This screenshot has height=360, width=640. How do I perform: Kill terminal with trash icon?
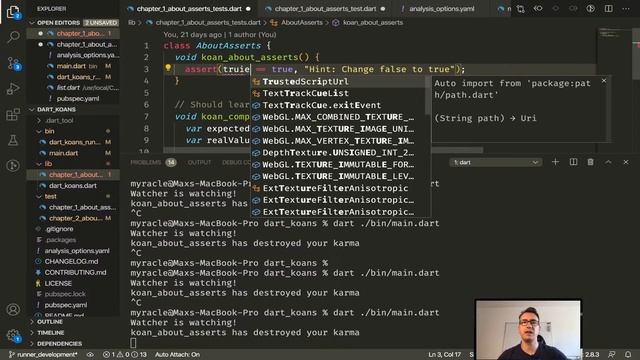pyautogui.click(x=590, y=162)
